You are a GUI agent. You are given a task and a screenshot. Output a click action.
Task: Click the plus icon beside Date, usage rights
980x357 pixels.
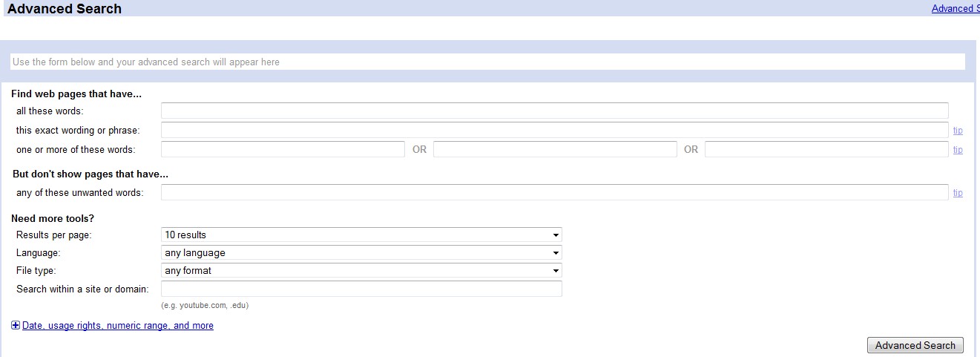tap(16, 325)
